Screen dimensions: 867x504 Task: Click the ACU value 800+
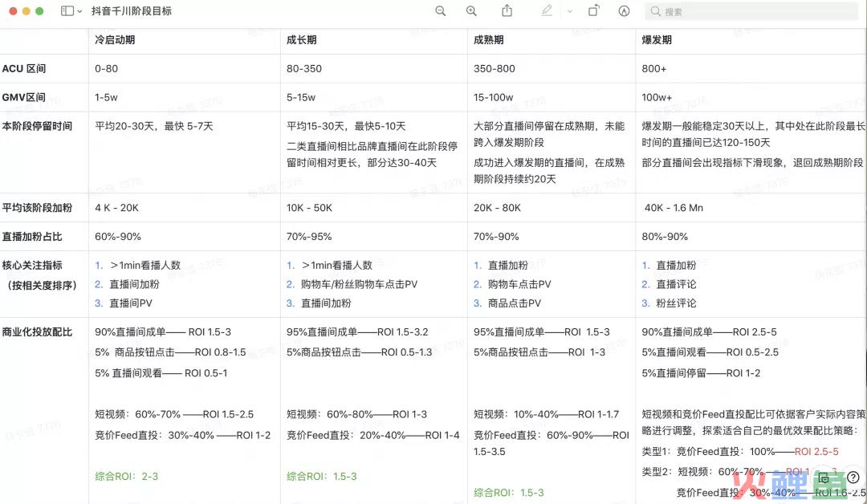tap(654, 68)
